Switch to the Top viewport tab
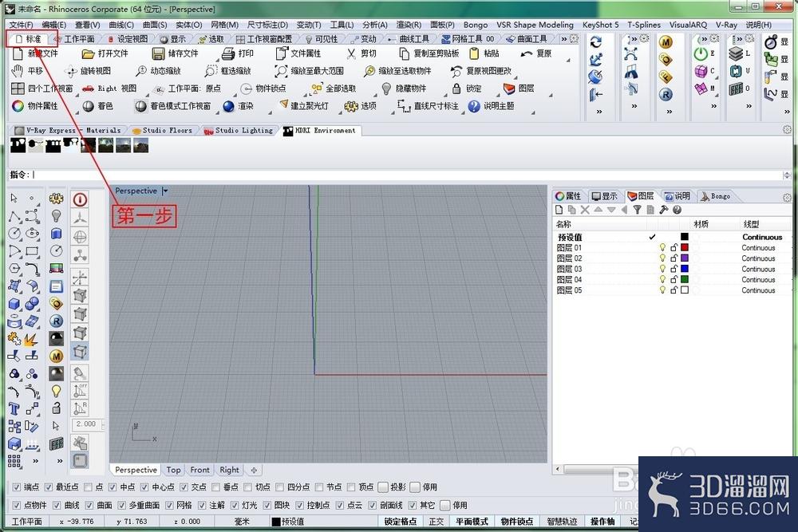 coord(173,470)
